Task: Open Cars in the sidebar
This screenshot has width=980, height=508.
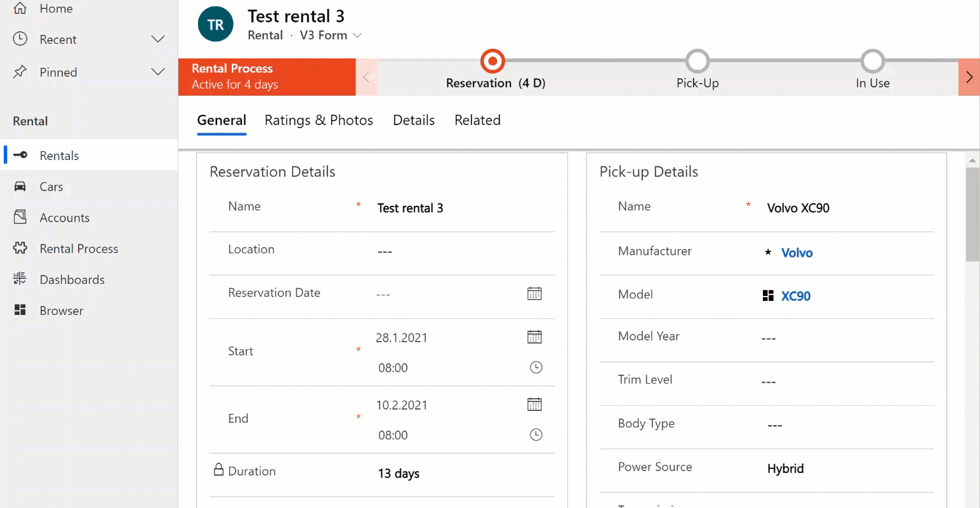Action: pos(51,187)
